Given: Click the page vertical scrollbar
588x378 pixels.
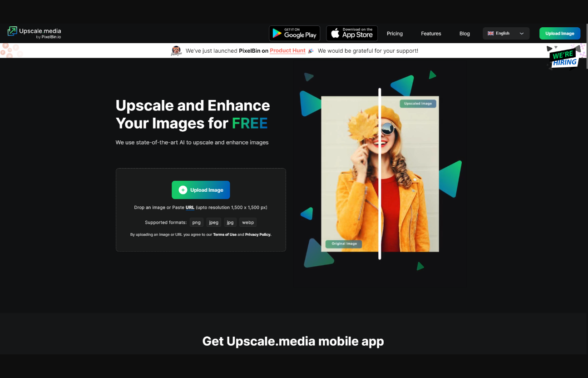Looking at the screenshot, I should pyautogui.click(x=586, y=45).
